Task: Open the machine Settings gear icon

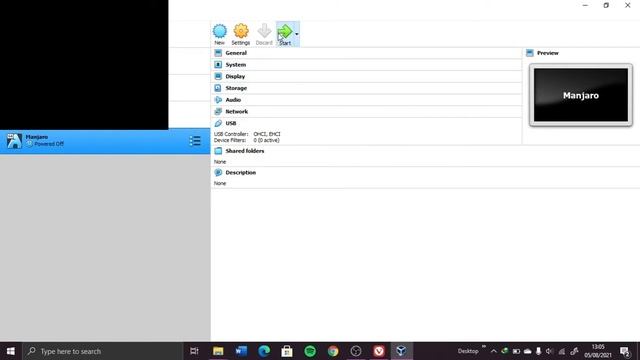Action: [x=241, y=31]
